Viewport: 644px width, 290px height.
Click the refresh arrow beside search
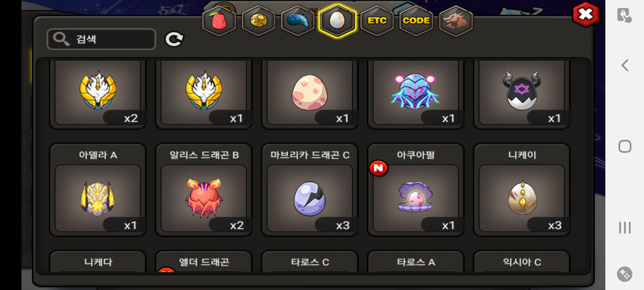pos(174,39)
